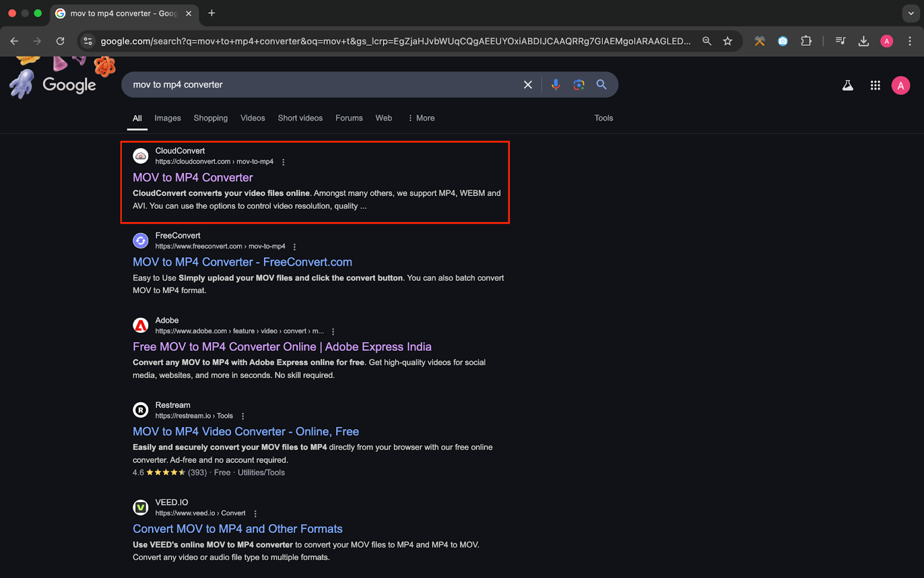
Task: Open Search Labs flask icon
Action: coord(847,86)
